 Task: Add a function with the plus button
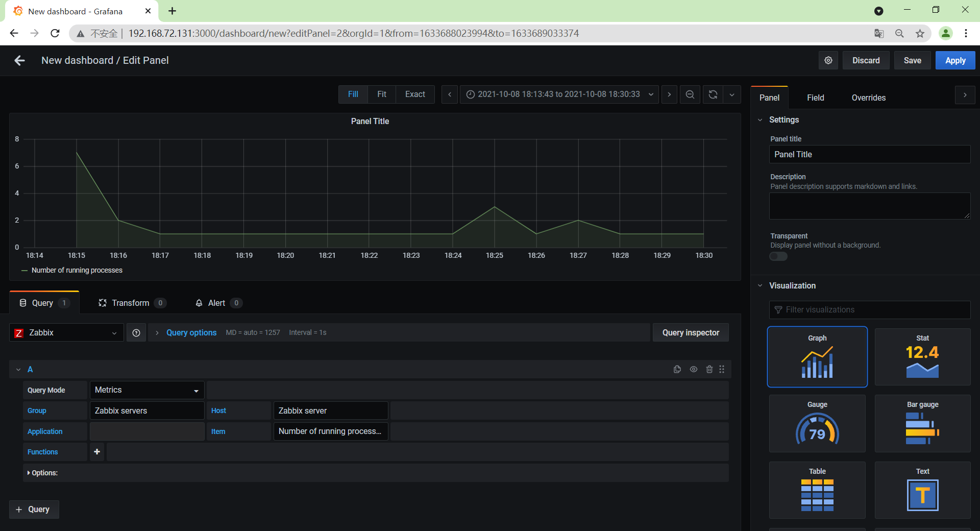click(97, 452)
